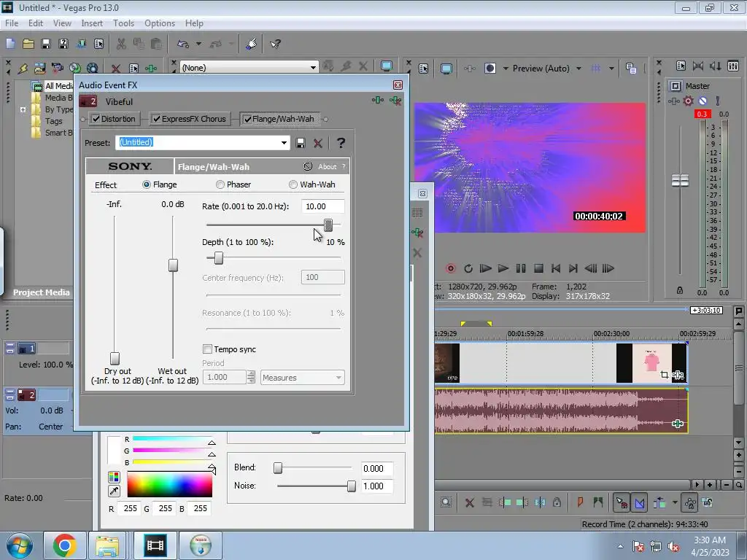747x560 pixels.
Task: Click the Undo arrow icon
Action: 183,44
